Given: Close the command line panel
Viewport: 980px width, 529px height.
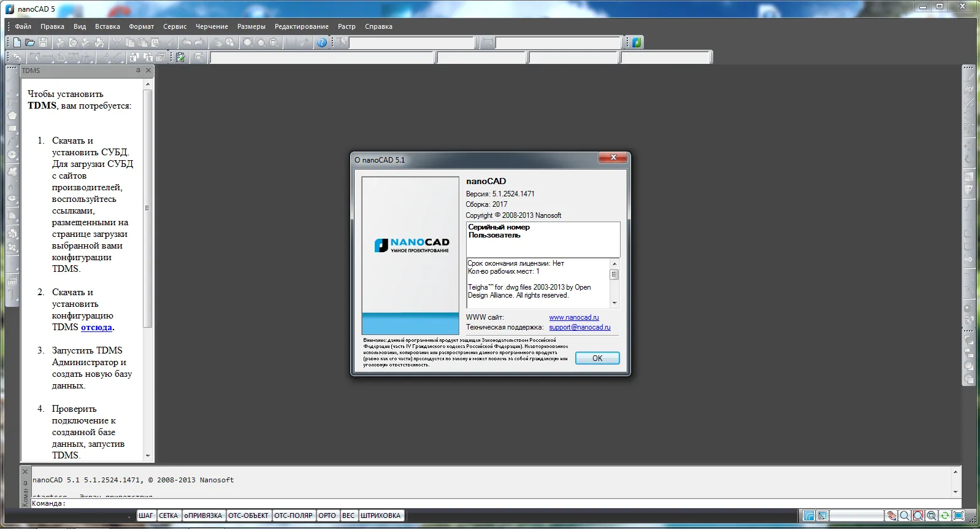Looking at the screenshot, I should 25,471.
